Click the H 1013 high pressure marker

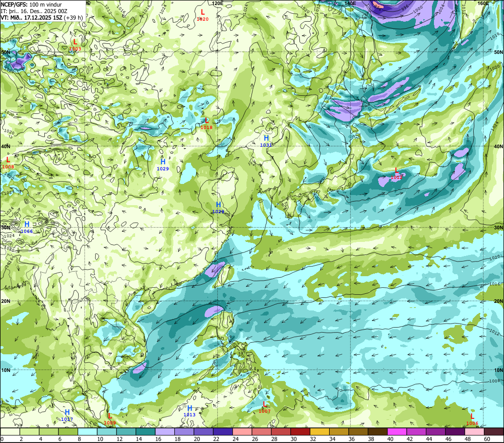(x=190, y=411)
